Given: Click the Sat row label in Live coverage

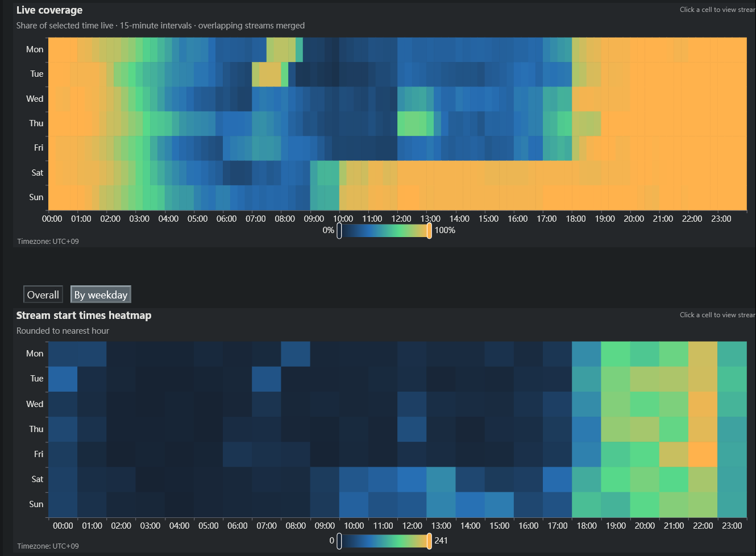Looking at the screenshot, I should click(38, 173).
